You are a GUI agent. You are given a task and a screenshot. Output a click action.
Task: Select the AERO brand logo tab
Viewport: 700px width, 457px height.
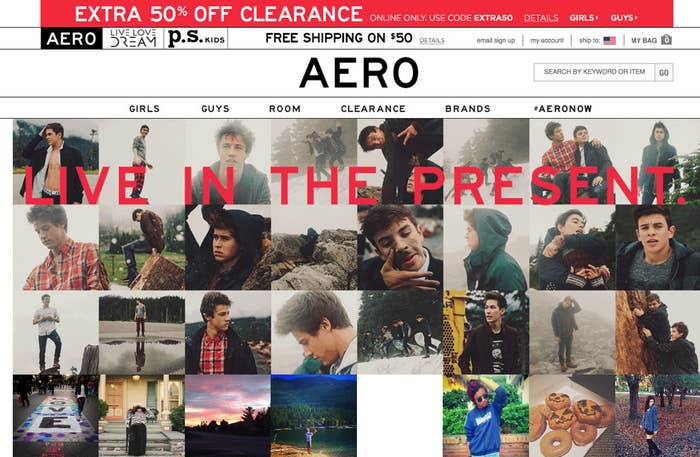(71, 38)
